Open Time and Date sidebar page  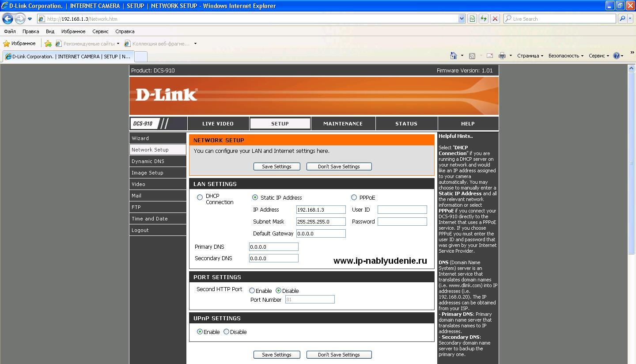click(x=158, y=219)
